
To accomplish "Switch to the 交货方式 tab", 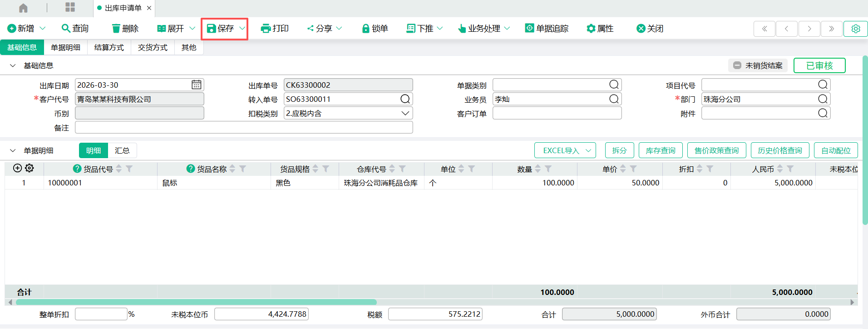I will point(153,47).
